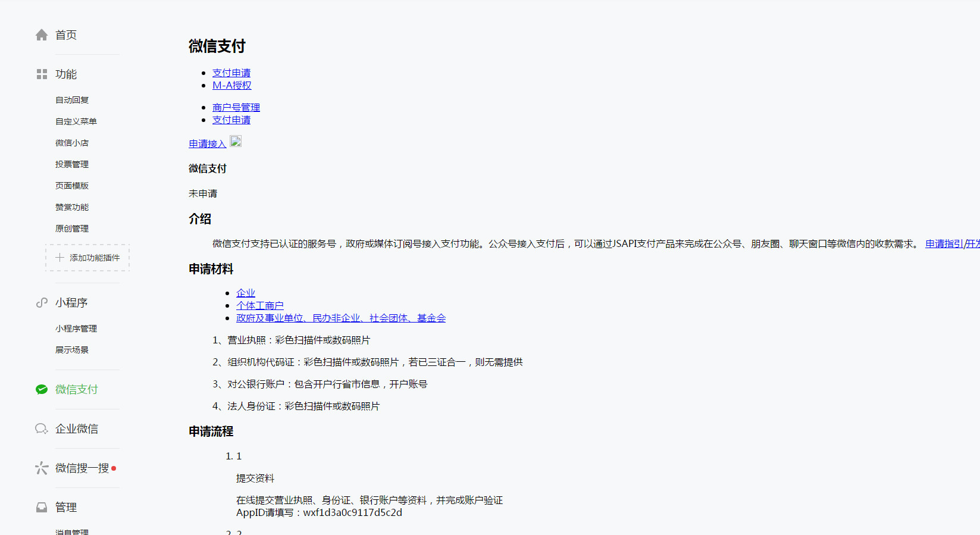Screen dimensions: 980x535
Task: Click the star icon beside 微信搜一搜
Action: tap(42, 468)
